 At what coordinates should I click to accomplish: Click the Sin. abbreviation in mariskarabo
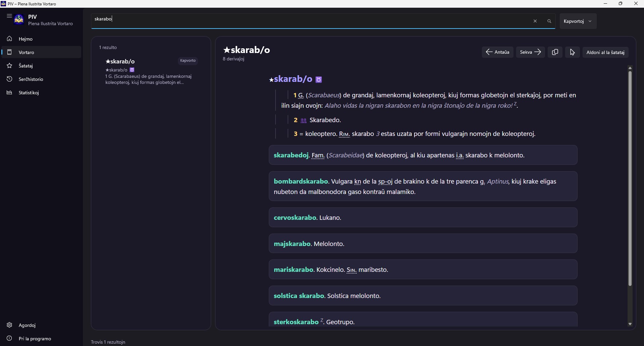coord(351,270)
